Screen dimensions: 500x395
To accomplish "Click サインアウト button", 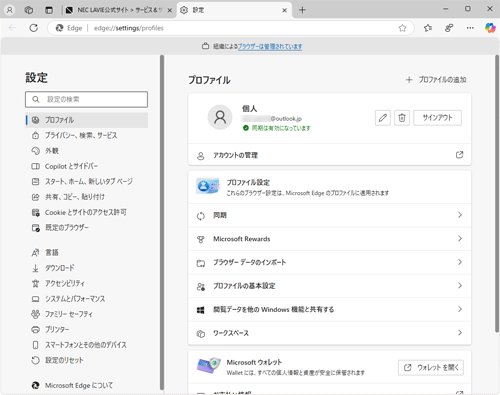I will click(438, 118).
